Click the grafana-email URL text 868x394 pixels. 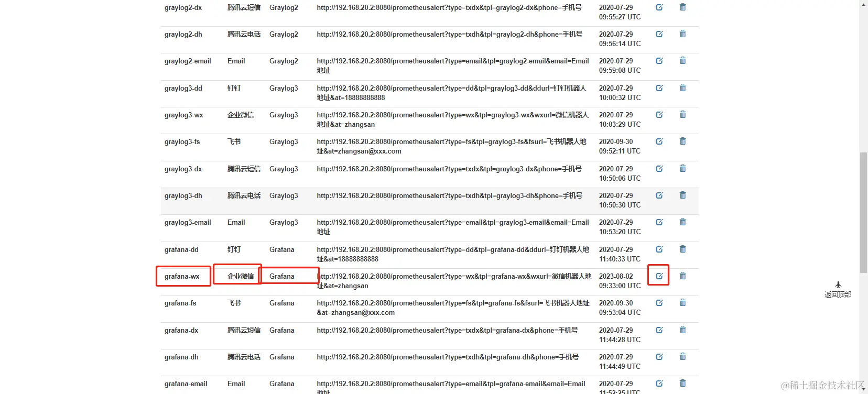click(x=451, y=387)
